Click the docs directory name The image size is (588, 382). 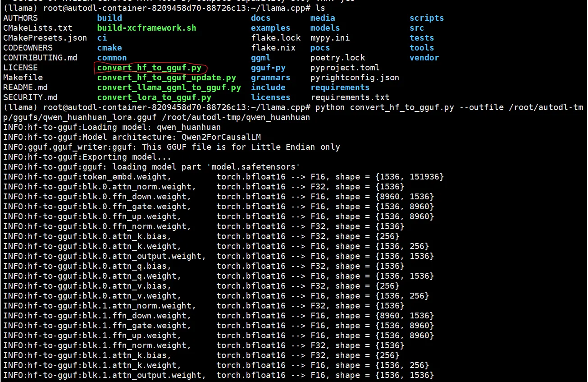[x=261, y=18]
